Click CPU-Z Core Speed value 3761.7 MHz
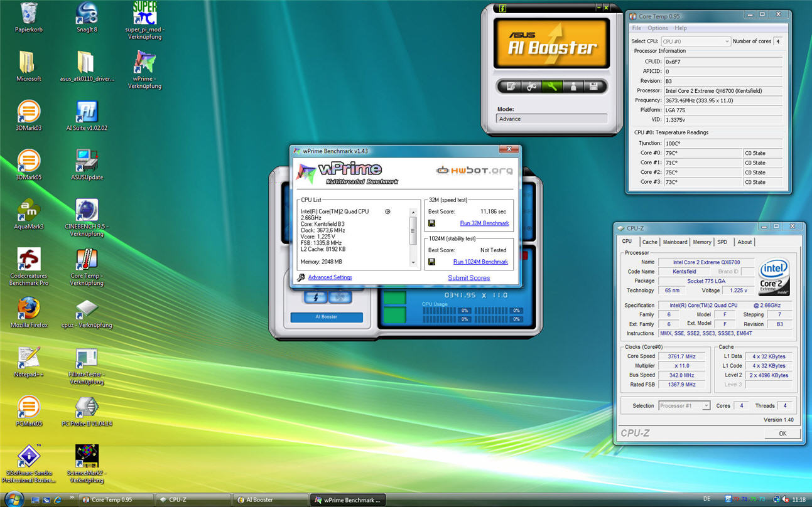The width and height of the screenshot is (812, 507). (681, 356)
